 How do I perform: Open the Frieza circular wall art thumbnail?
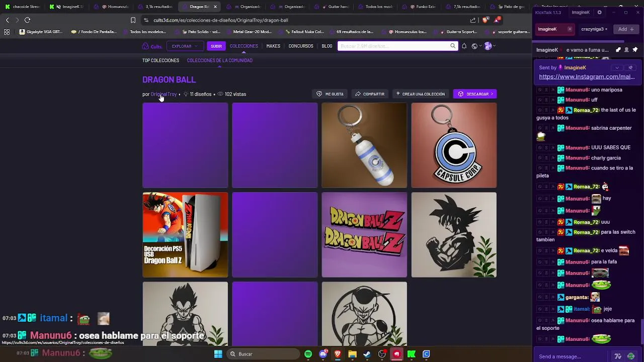tap(364, 314)
